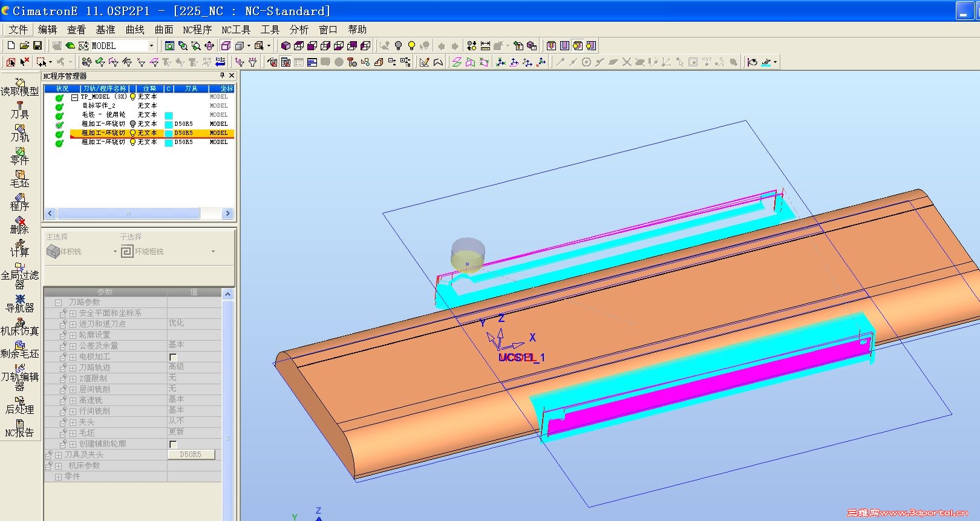
Task: Click the 剩余毛坯 remaining stock icon
Action: click(19, 350)
